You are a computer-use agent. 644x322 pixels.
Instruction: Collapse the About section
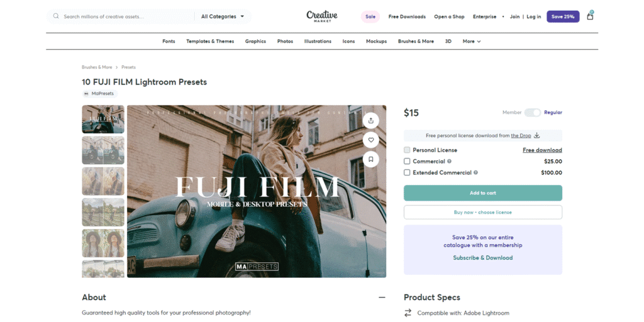point(382,297)
